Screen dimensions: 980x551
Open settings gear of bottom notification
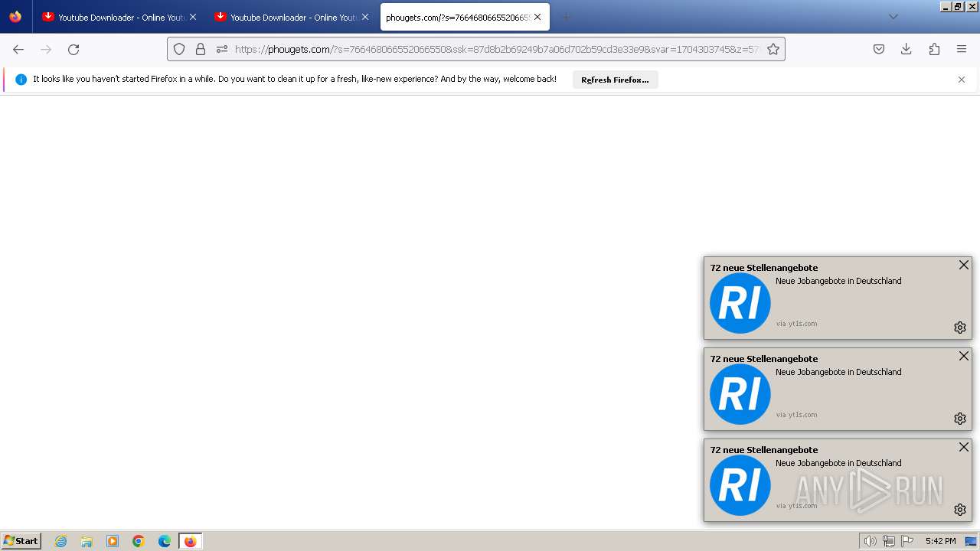(x=960, y=510)
